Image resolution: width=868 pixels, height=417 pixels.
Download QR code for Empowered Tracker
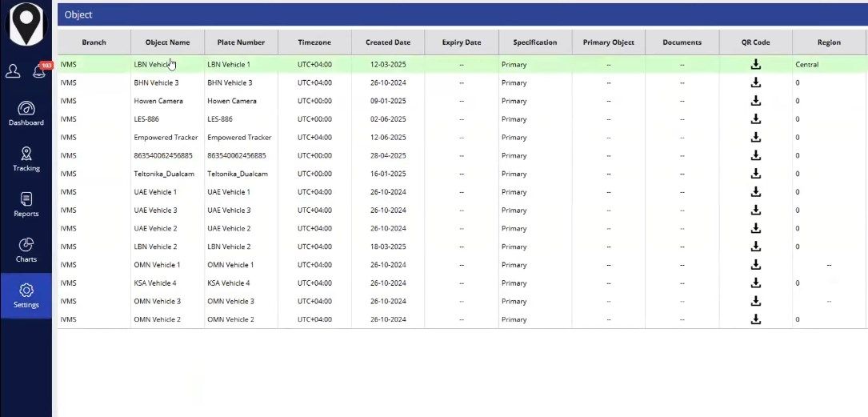[756, 138]
